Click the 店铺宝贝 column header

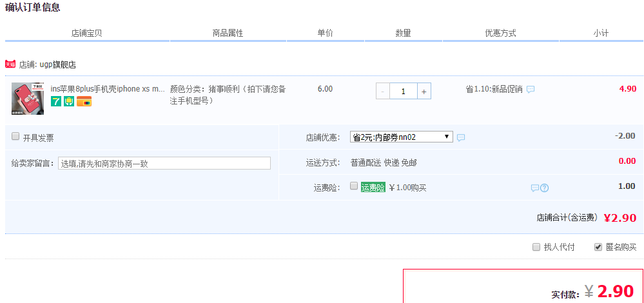click(86, 34)
